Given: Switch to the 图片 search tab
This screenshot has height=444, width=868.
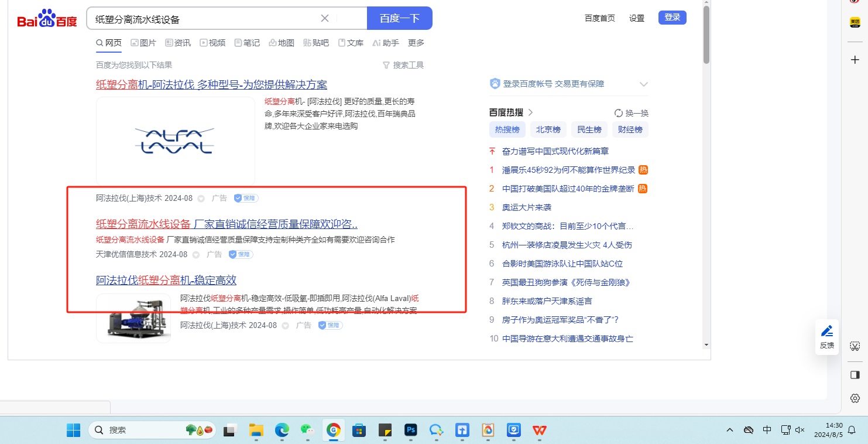Looking at the screenshot, I should (x=143, y=43).
